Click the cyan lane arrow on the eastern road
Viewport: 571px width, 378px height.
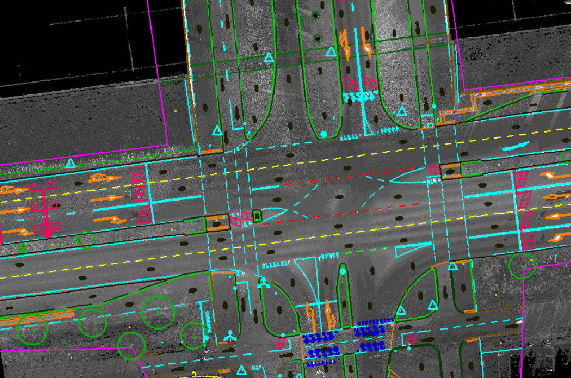click(515, 146)
